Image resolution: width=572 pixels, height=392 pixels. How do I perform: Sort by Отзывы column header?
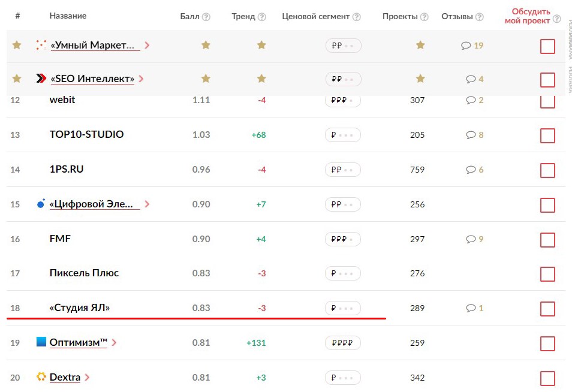coord(457,16)
